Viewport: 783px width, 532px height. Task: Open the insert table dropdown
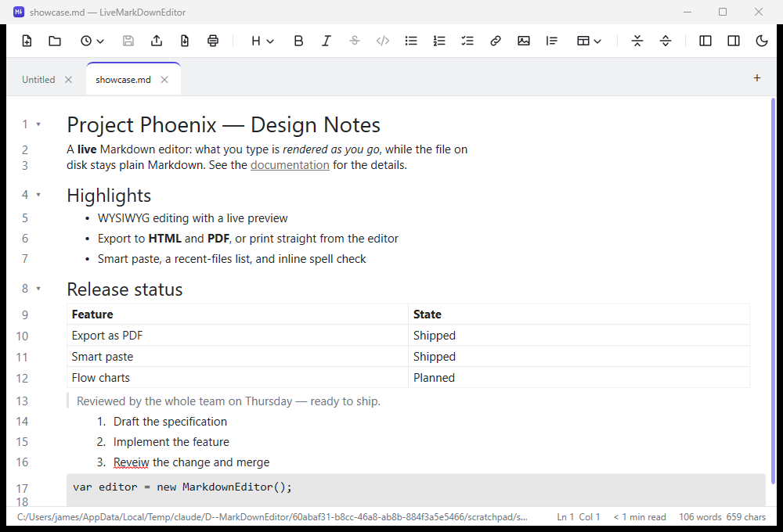pos(589,41)
